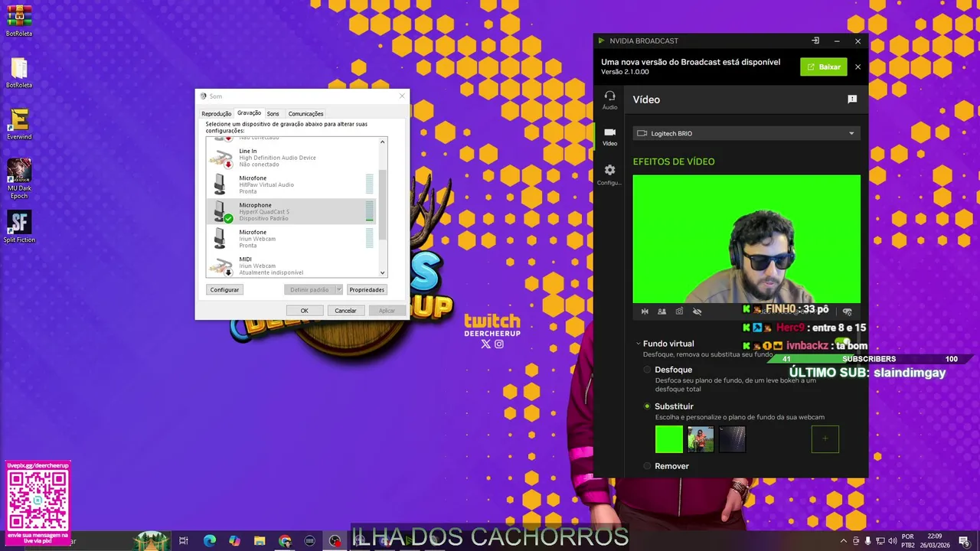Image resolution: width=980 pixels, height=551 pixels.
Task: Open the Logitech BRIO camera dropdown
Action: [x=746, y=133]
